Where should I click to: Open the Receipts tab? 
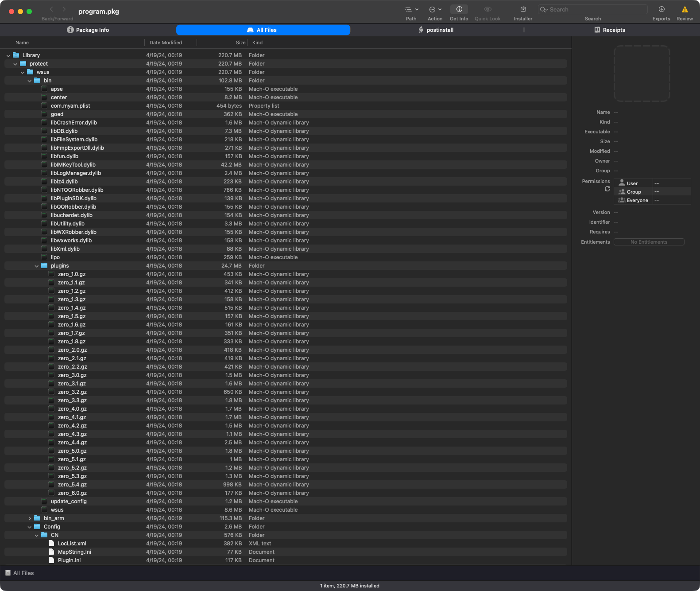610,30
